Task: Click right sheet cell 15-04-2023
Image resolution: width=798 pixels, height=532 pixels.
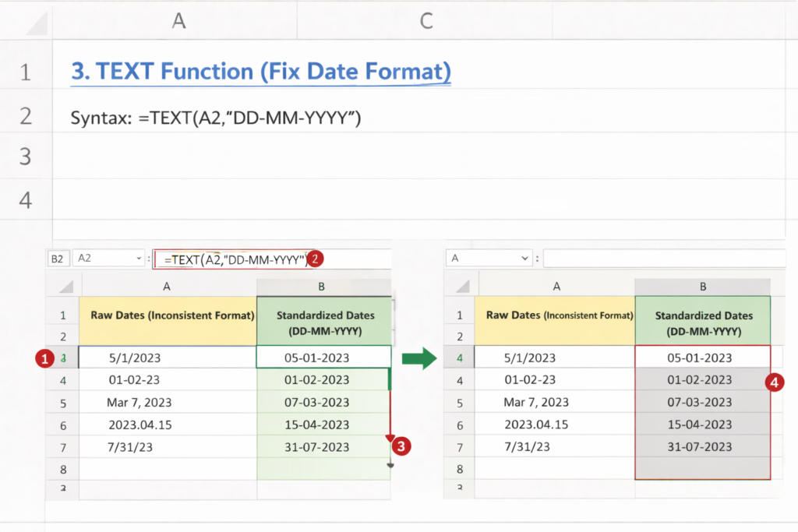Action: [703, 425]
